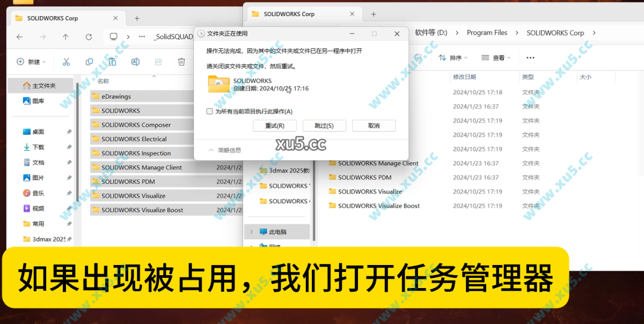Select the Cut icon in the toolbar
This screenshot has width=644, height=324.
tap(66, 62)
